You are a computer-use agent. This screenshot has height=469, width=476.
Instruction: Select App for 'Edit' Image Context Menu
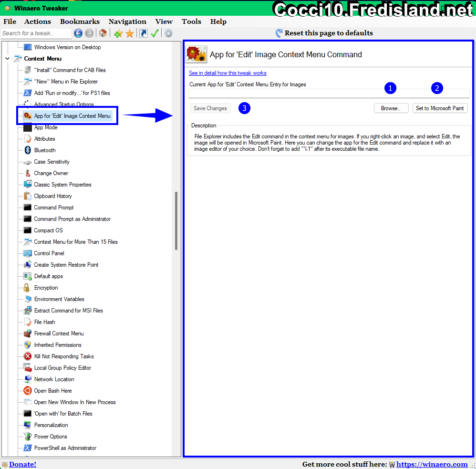(x=72, y=116)
